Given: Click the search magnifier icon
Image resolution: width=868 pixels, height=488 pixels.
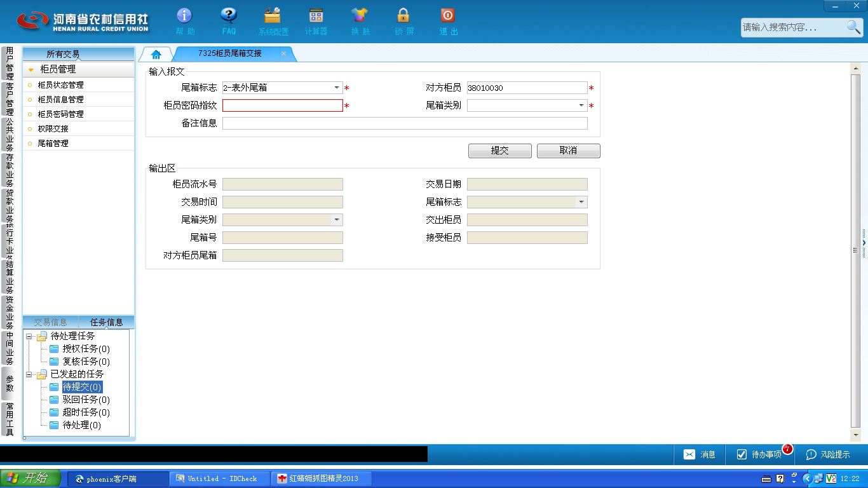Looking at the screenshot, I should click(x=853, y=27).
